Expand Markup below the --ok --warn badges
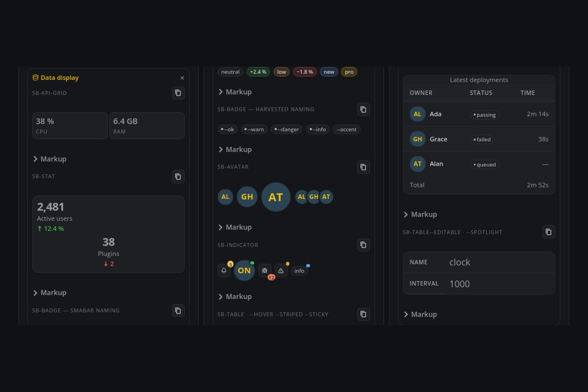 [235, 149]
